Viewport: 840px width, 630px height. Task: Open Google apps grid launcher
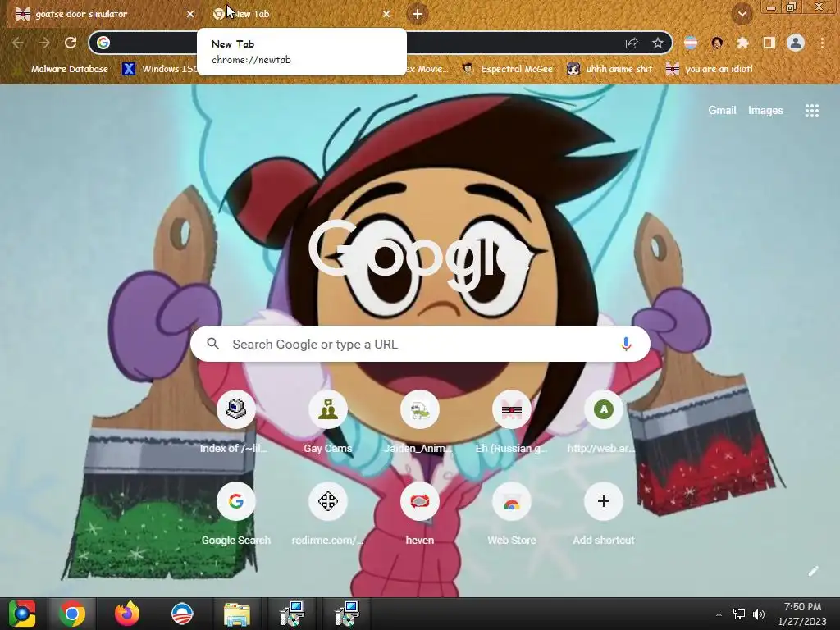point(811,111)
